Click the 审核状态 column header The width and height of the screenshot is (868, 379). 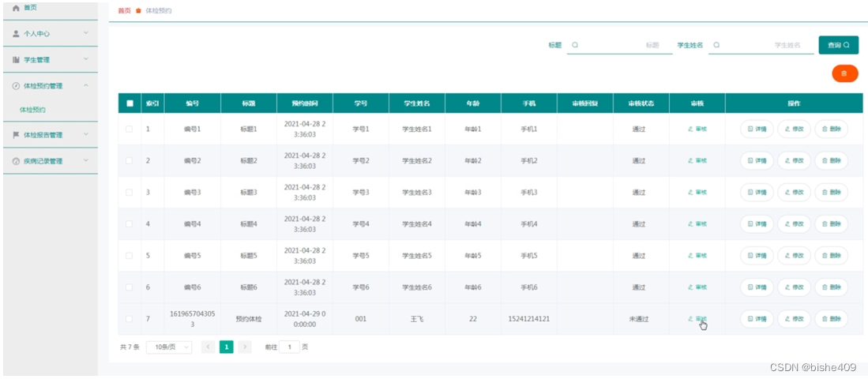pos(641,103)
